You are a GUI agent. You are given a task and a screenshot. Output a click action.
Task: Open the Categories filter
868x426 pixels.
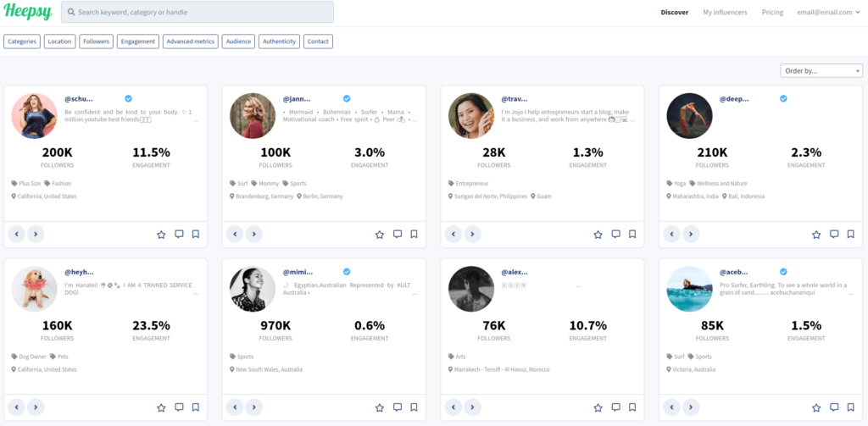[22, 41]
